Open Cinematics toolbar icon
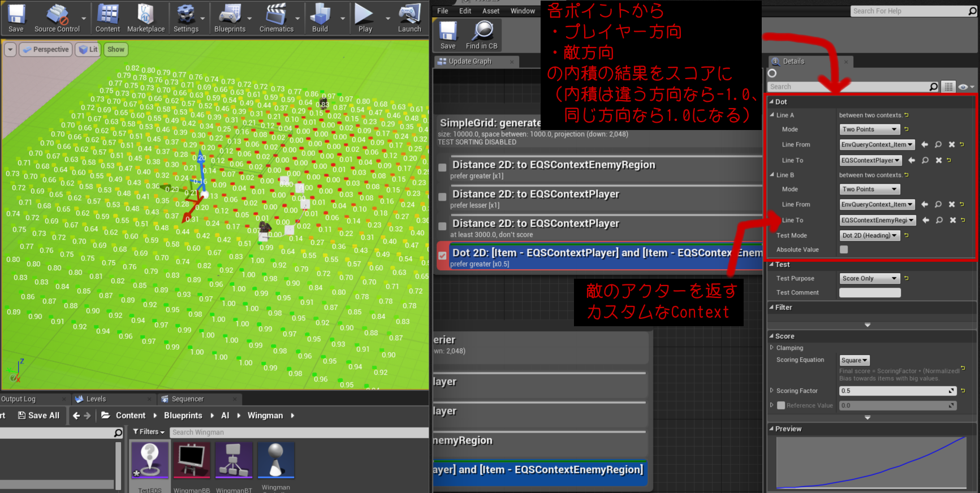 point(276,18)
